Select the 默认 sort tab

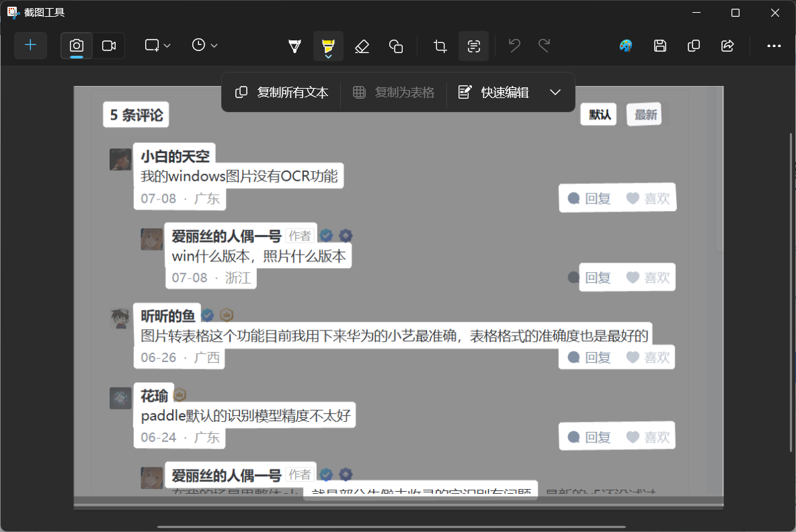pyautogui.click(x=599, y=115)
